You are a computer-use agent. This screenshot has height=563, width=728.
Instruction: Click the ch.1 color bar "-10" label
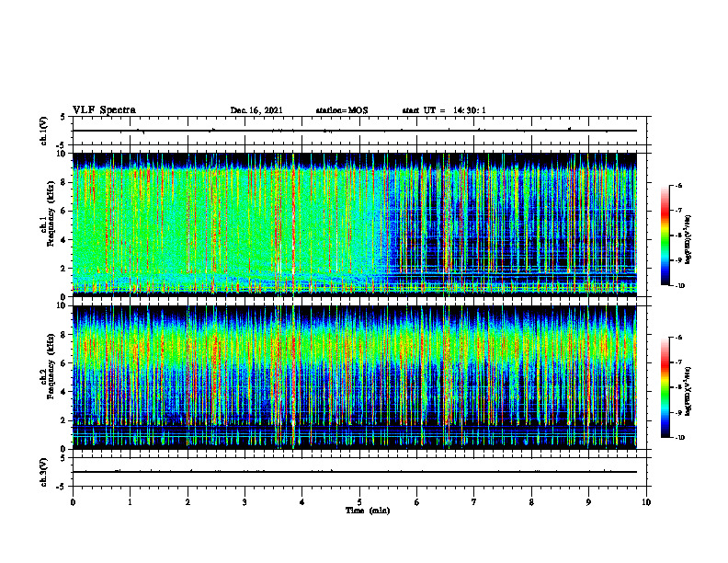pos(679,286)
